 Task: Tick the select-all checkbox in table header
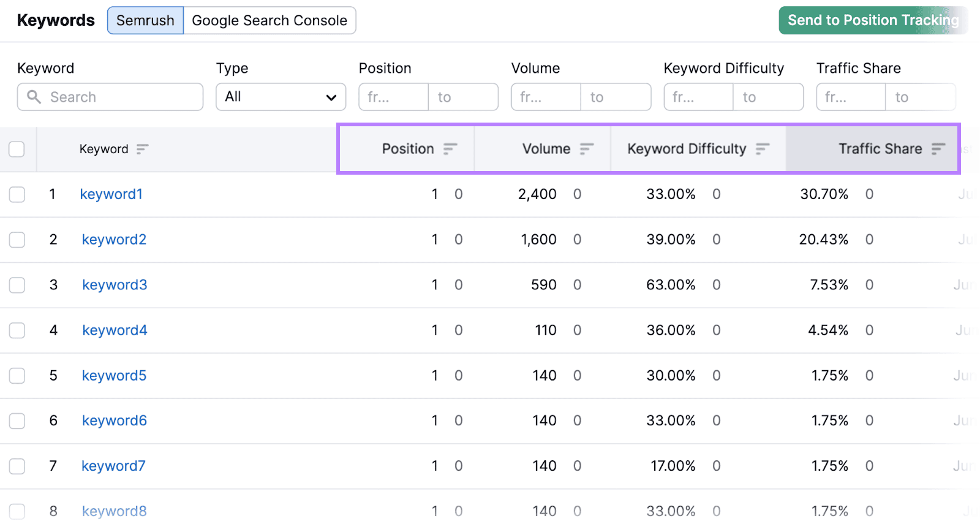coord(17,149)
